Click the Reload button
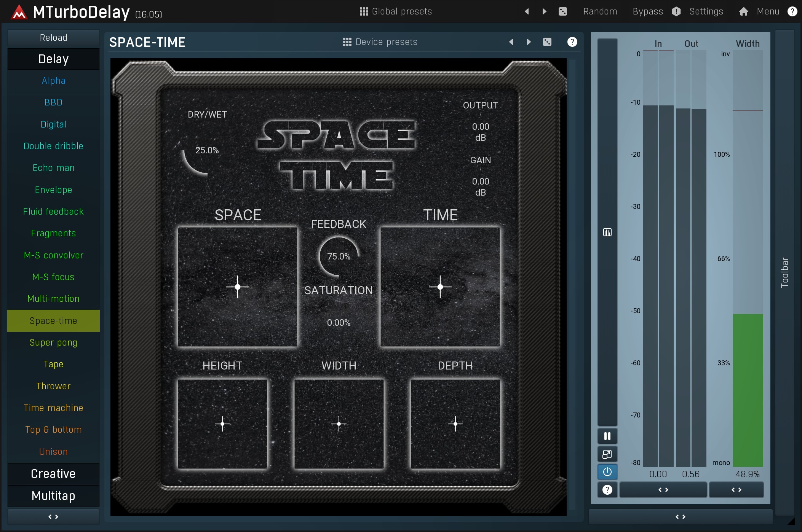The height and width of the screenshot is (532, 802). [53, 38]
